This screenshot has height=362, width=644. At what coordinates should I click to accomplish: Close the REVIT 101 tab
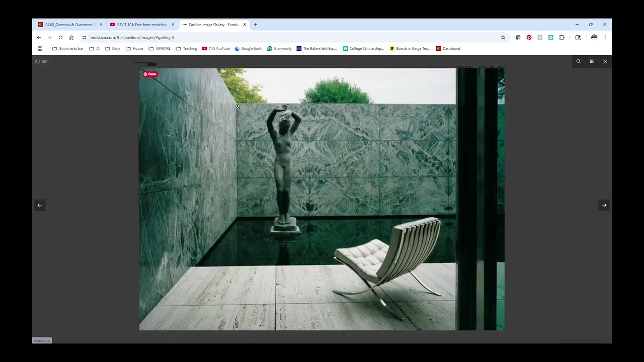click(173, 25)
